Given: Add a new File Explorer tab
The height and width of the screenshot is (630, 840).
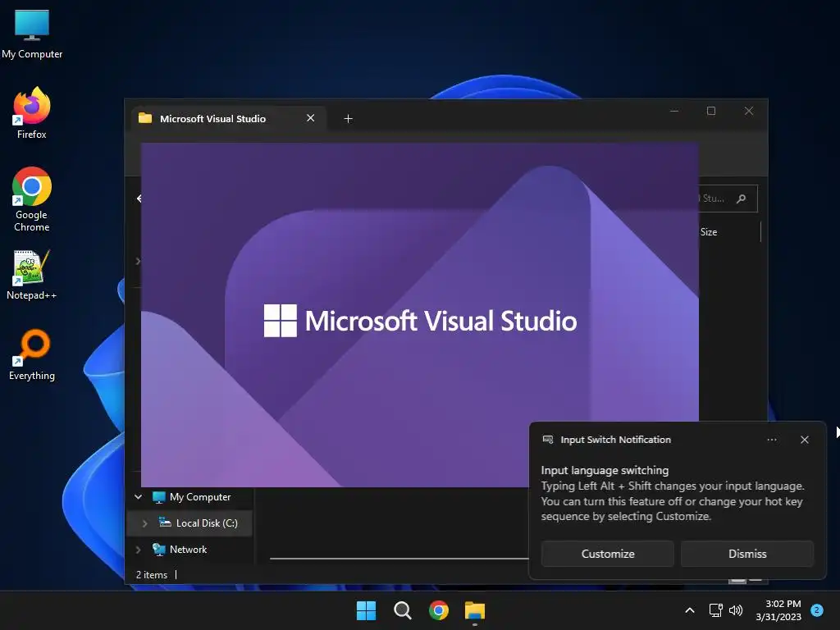Looking at the screenshot, I should (x=348, y=119).
